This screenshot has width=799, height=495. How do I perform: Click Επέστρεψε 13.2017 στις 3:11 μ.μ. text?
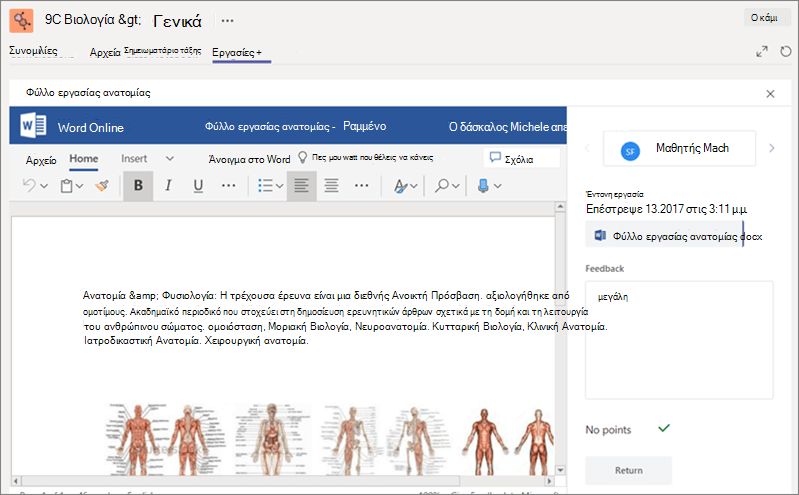(667, 209)
